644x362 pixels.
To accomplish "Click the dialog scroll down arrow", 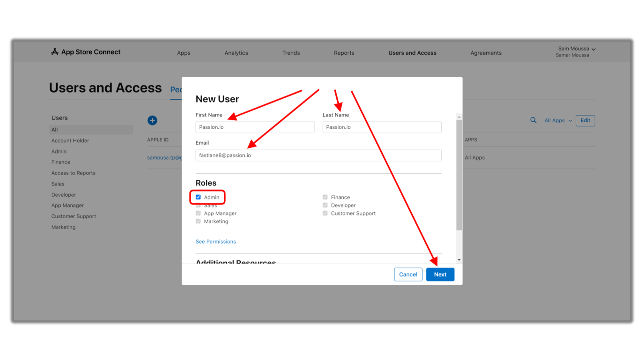I will [459, 260].
